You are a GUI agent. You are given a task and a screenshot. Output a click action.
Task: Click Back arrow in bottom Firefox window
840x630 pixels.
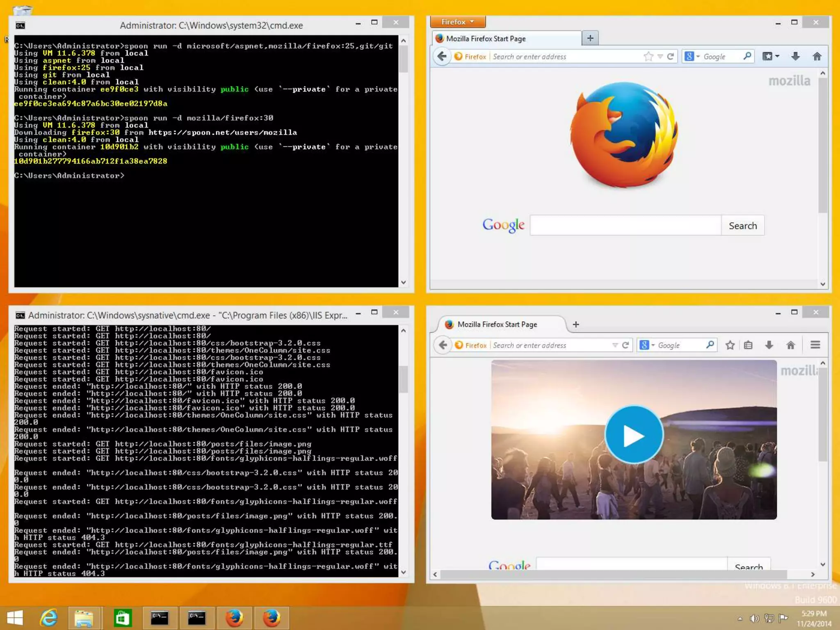pos(443,345)
